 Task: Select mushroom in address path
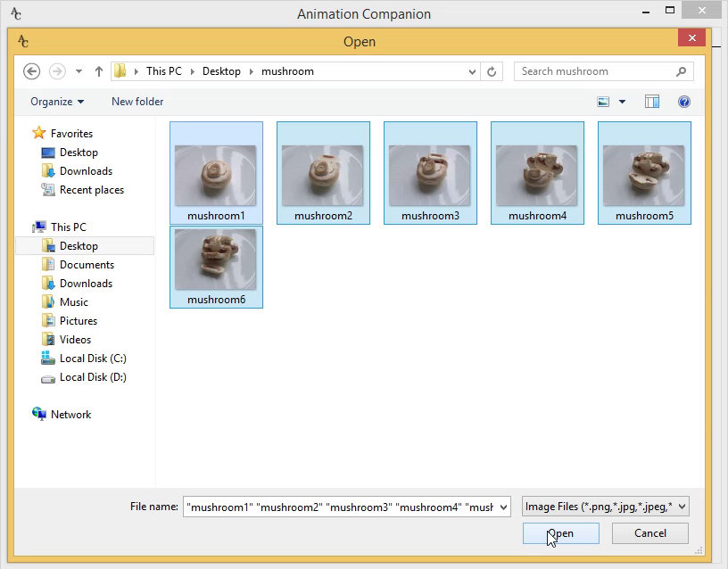point(287,71)
